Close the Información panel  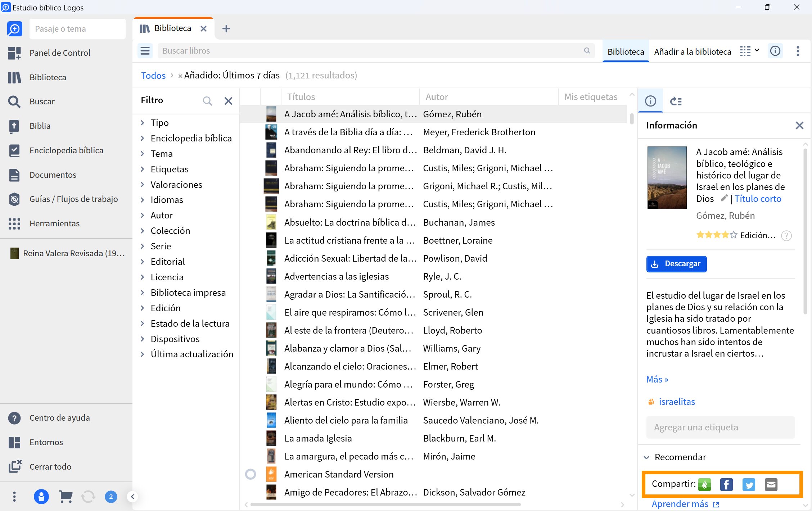click(799, 125)
